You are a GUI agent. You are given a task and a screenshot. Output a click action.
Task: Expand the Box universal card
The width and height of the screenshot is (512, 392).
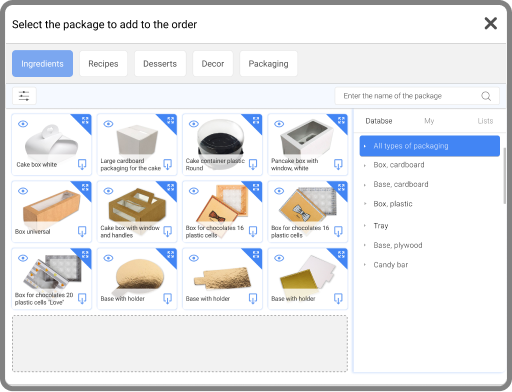tap(85, 187)
